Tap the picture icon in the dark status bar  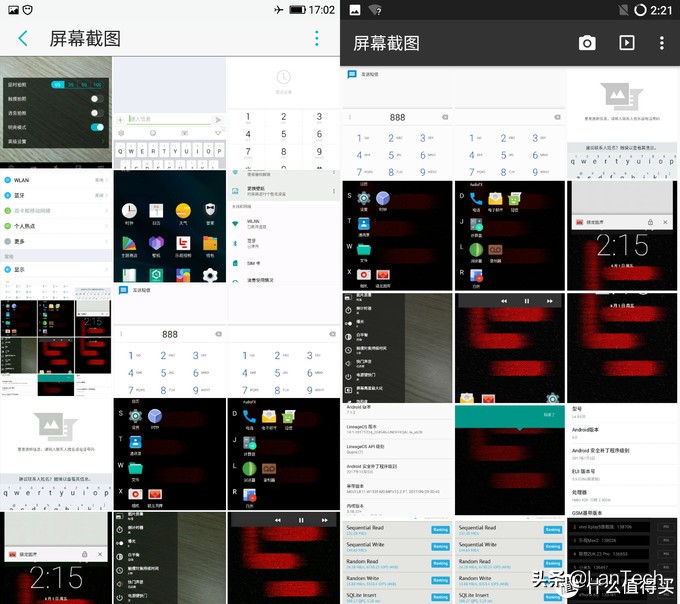355,10
